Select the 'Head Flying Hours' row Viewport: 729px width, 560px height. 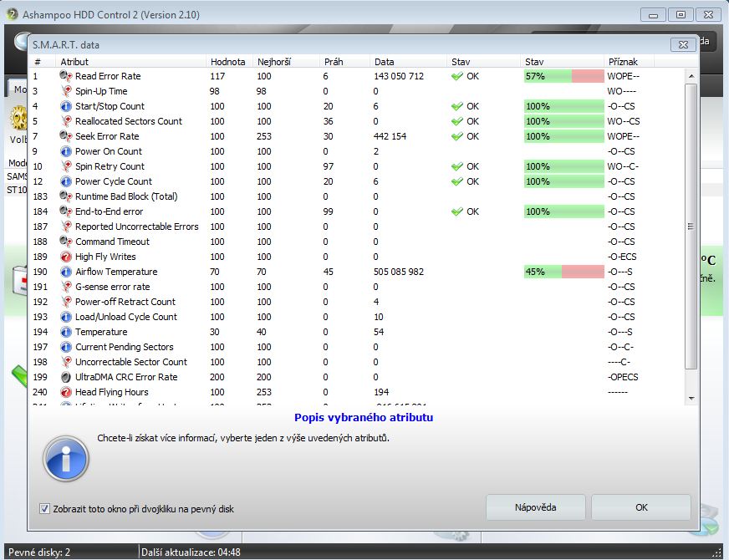pyautogui.click(x=357, y=392)
